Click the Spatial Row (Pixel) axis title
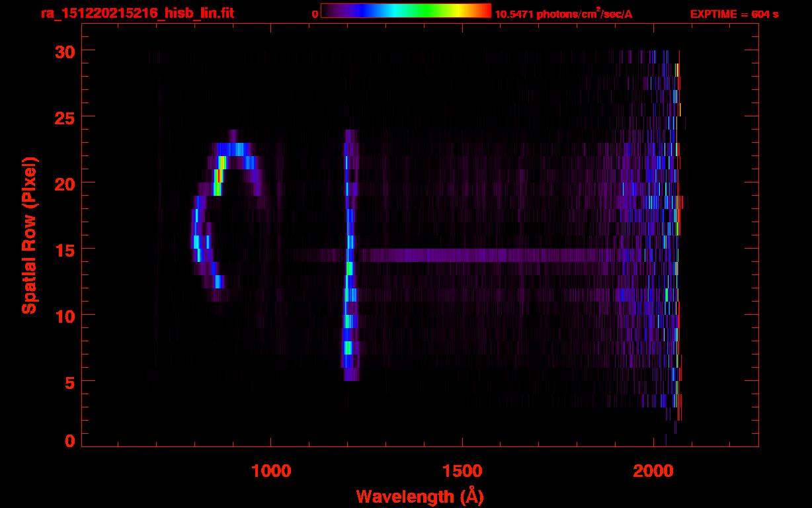This screenshot has width=812, height=508. click(x=29, y=235)
